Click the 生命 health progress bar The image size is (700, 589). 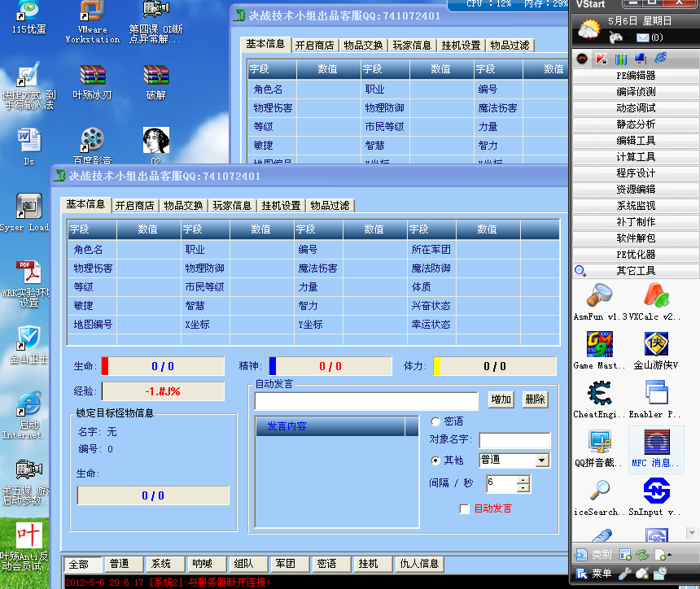pyautogui.click(x=163, y=366)
